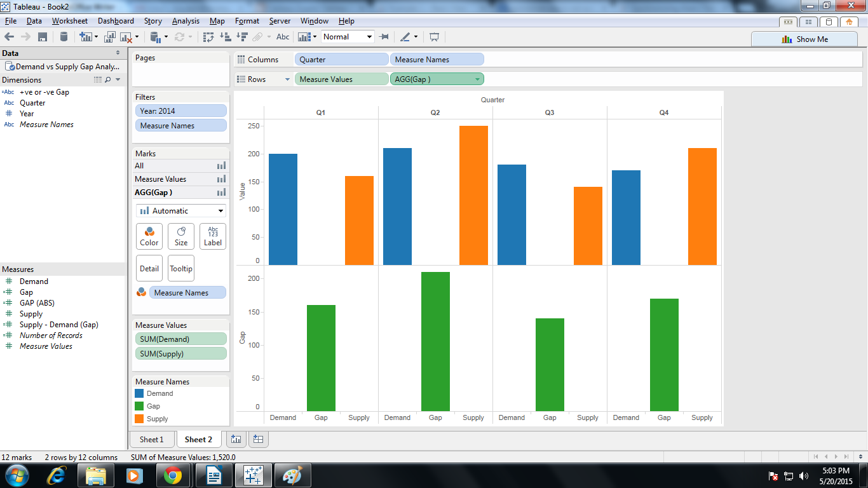
Task: Select the Swap Rows and Columns icon
Action: [208, 36]
